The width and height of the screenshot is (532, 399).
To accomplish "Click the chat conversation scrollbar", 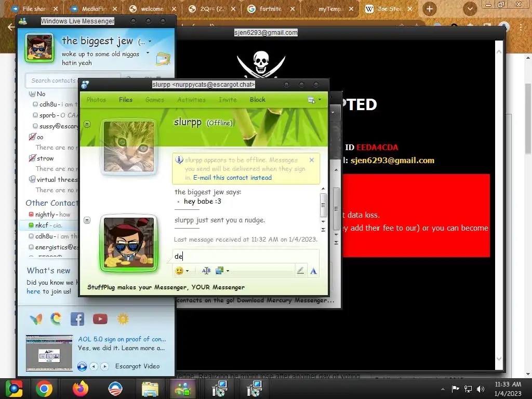I will 323,205.
